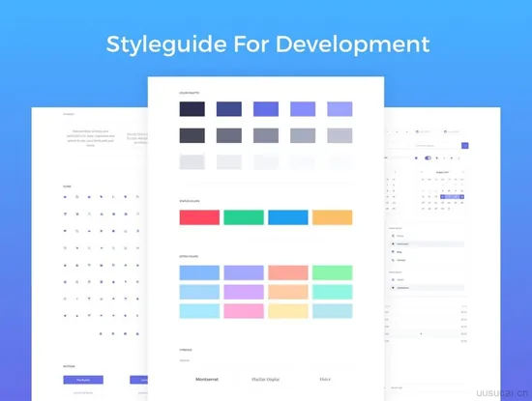
Task: Click the first purple button under Buttons
Action: click(x=83, y=380)
